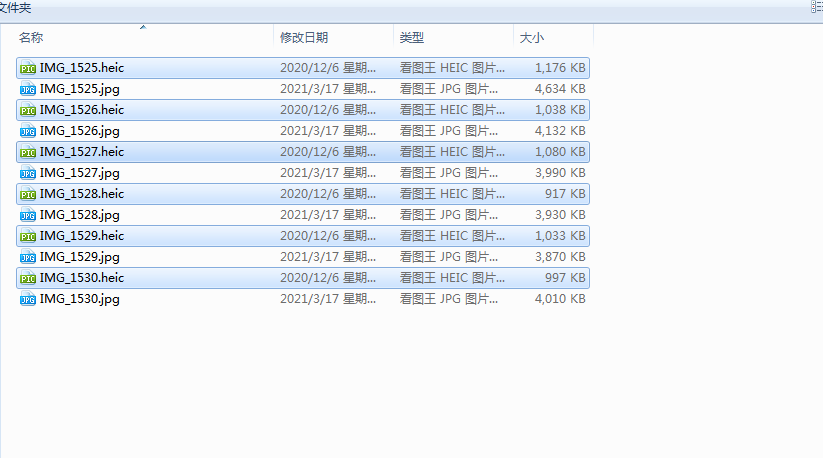Sort by the 修改日期 column header
The height and width of the screenshot is (458, 823).
[304, 38]
